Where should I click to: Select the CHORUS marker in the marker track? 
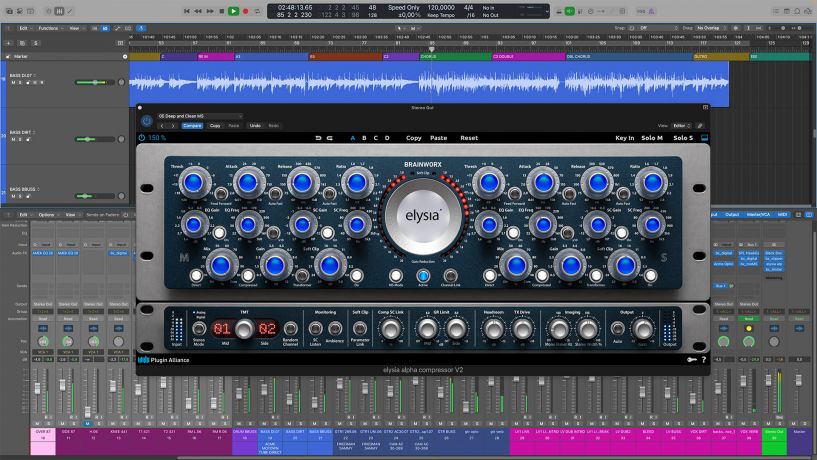[x=455, y=56]
